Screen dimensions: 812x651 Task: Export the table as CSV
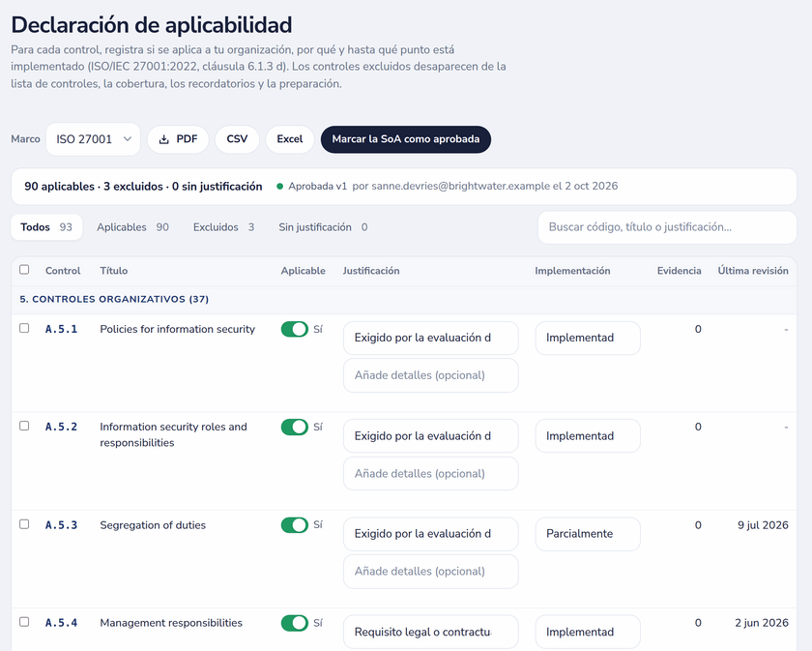[x=237, y=139]
